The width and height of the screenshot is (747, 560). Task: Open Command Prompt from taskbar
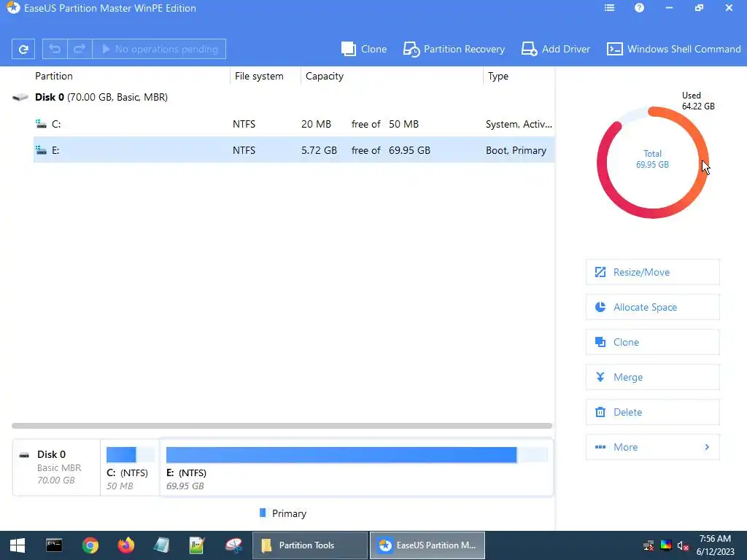[x=54, y=545]
